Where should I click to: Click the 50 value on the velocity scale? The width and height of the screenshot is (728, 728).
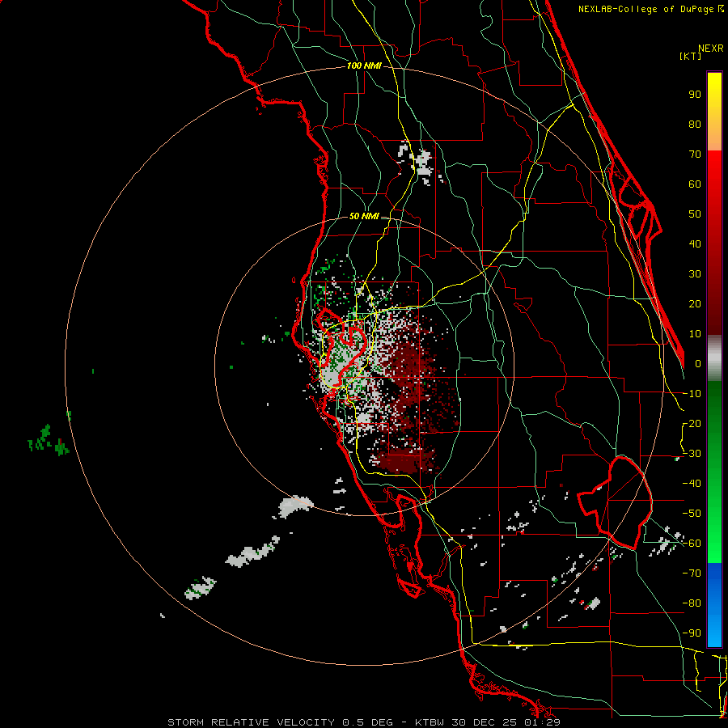695,214
